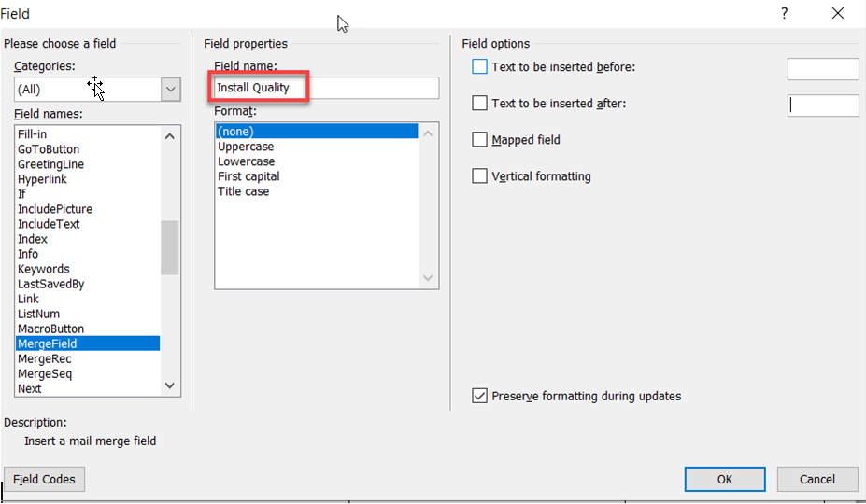Viewport: 866px width, 504px height.
Task: Click the Help question mark icon
Action: (x=785, y=13)
